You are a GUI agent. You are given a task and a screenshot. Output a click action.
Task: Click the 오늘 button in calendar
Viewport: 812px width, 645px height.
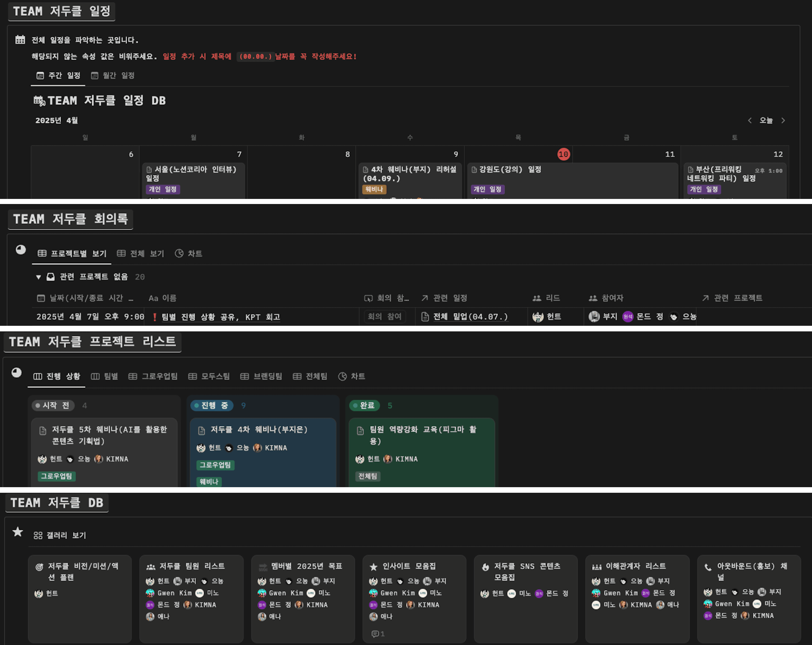tap(766, 121)
